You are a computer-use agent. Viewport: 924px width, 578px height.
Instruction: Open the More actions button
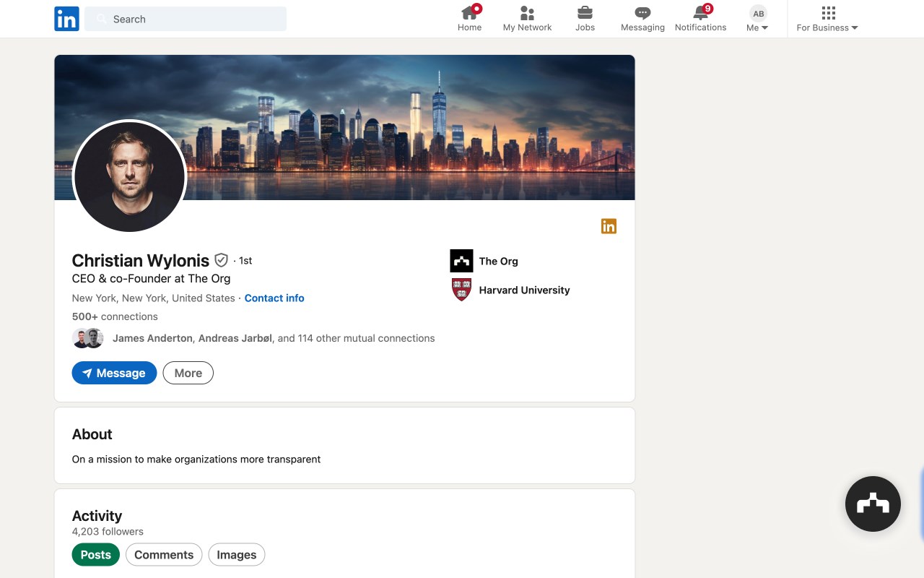pos(188,373)
